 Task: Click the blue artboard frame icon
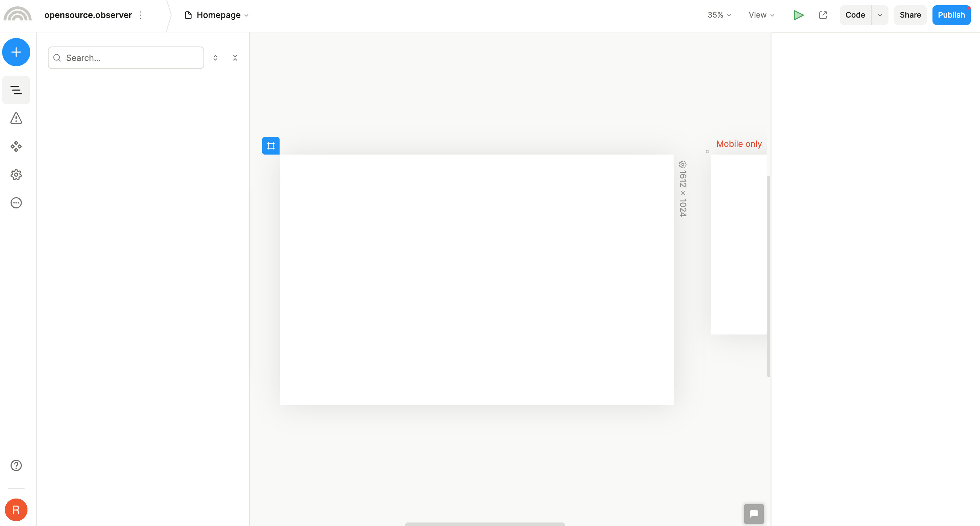click(x=270, y=146)
